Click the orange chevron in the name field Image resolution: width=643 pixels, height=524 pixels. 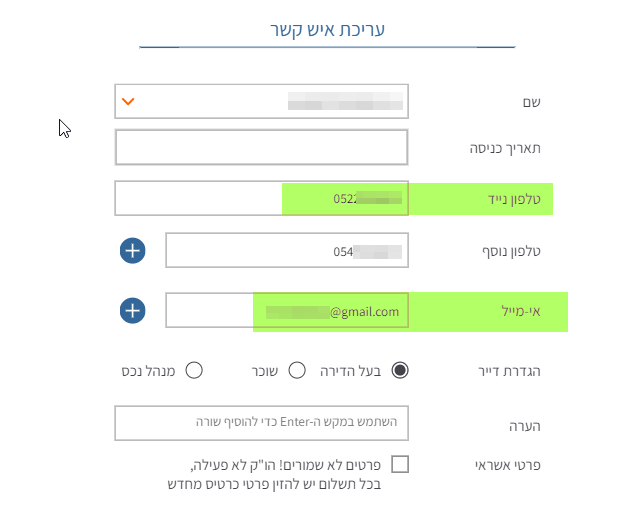point(127,101)
